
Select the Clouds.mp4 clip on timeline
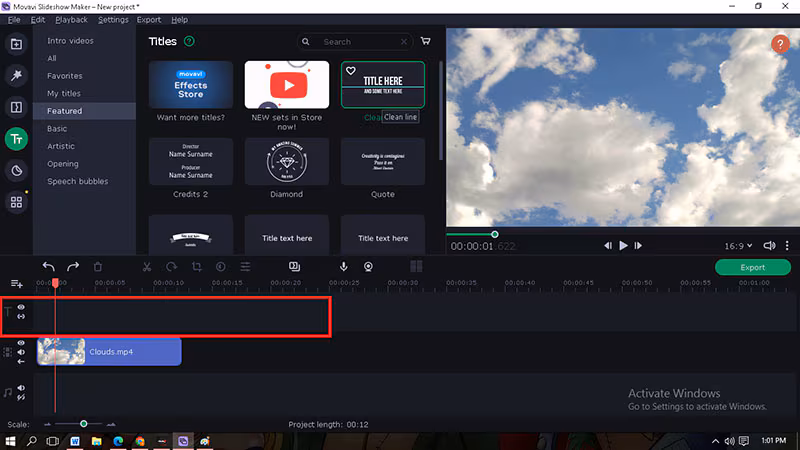point(109,352)
